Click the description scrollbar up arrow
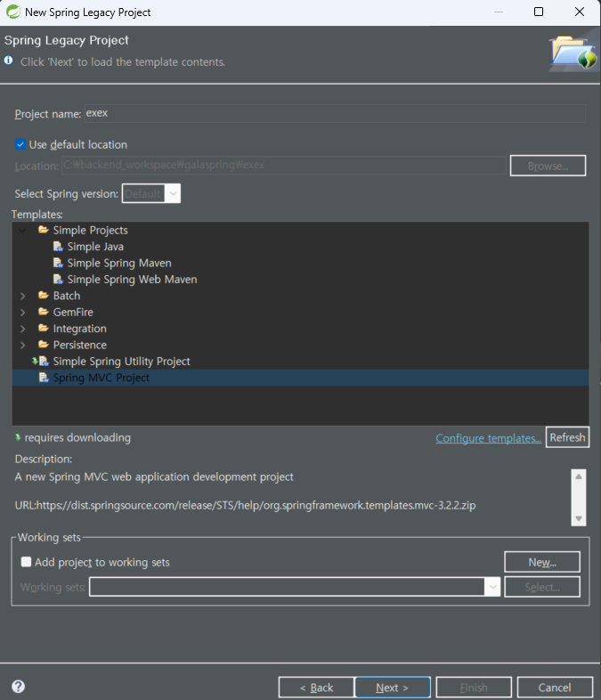This screenshot has width=601, height=700. click(578, 476)
